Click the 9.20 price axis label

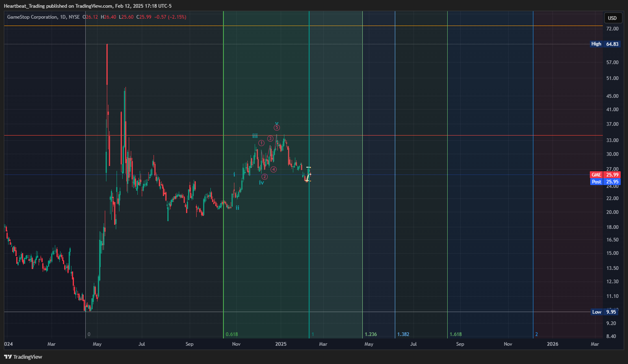click(x=611, y=323)
